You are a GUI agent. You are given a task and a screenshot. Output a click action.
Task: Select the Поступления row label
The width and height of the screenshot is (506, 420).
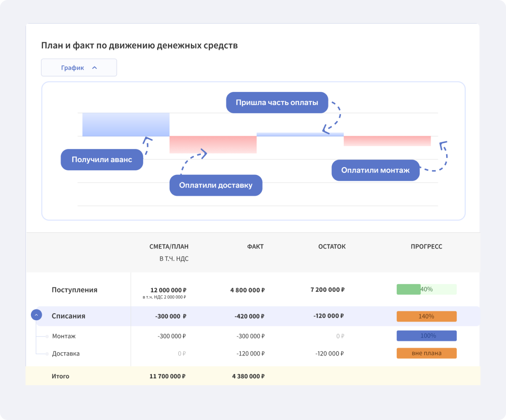[74, 290]
